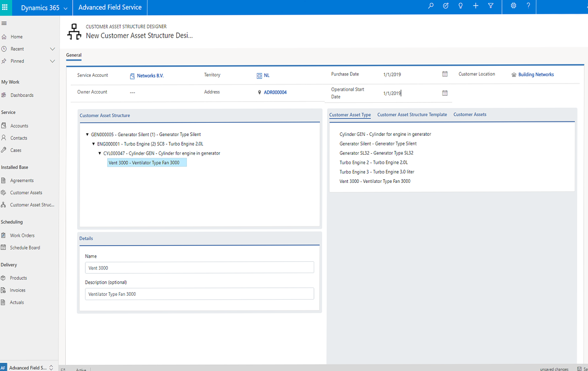Collapse the GEN000005 Generator Silent tree node

(87, 135)
